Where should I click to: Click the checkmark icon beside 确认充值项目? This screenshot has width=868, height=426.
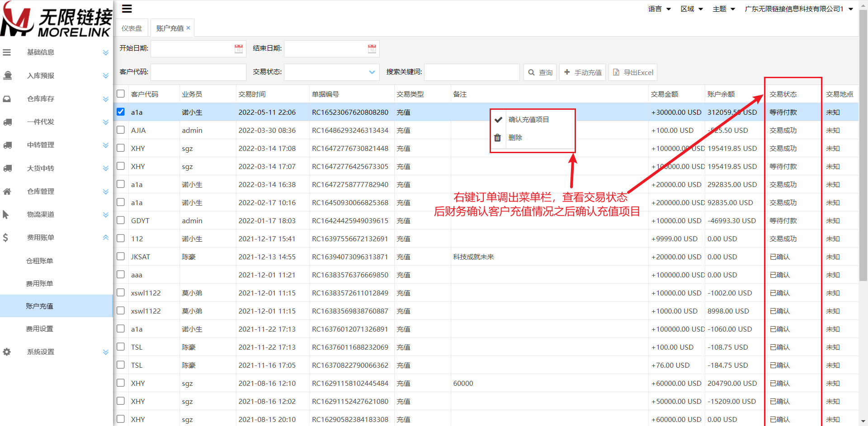(498, 120)
